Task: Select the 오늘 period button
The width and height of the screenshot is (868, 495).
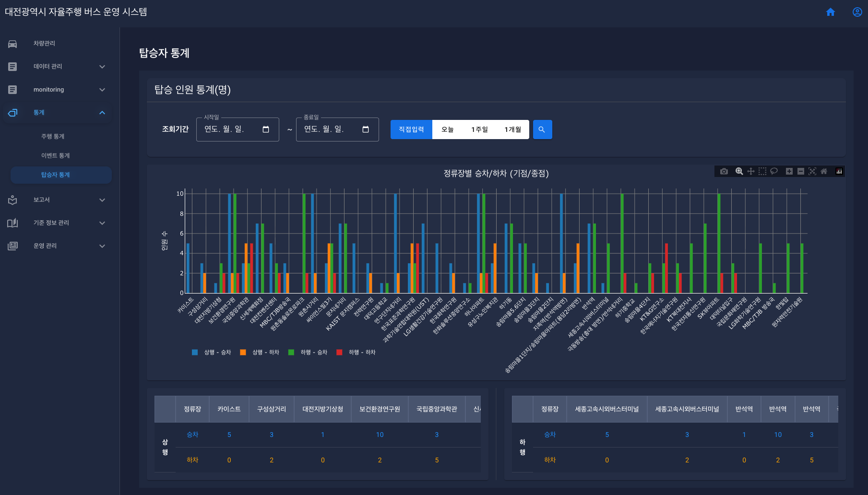Action: (x=447, y=130)
